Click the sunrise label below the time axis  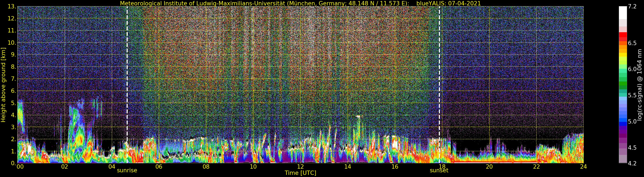(x=127, y=171)
